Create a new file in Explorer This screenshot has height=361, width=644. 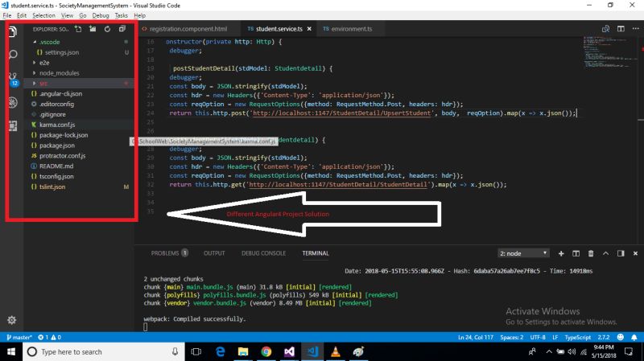pyautogui.click(x=78, y=29)
